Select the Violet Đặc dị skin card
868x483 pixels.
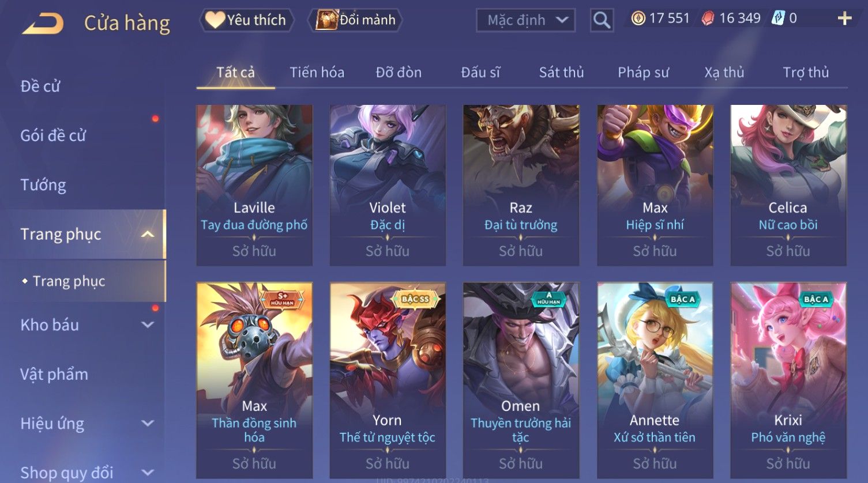click(388, 185)
